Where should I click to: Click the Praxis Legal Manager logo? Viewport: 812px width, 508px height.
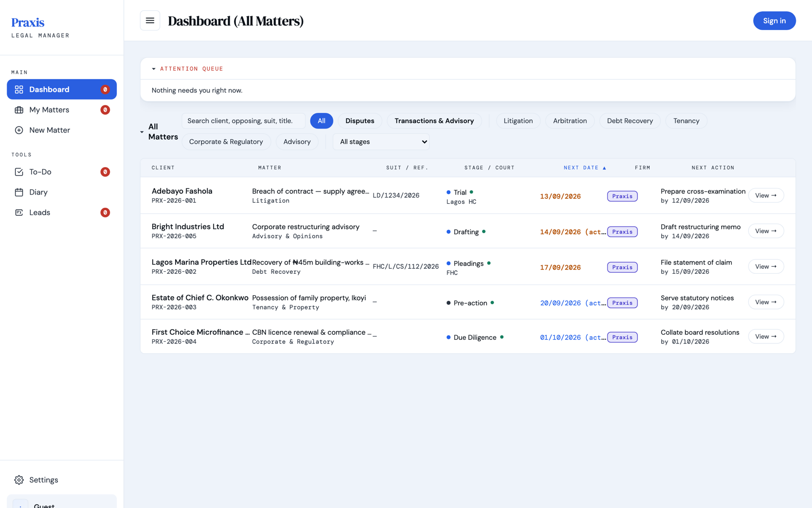[x=40, y=27]
